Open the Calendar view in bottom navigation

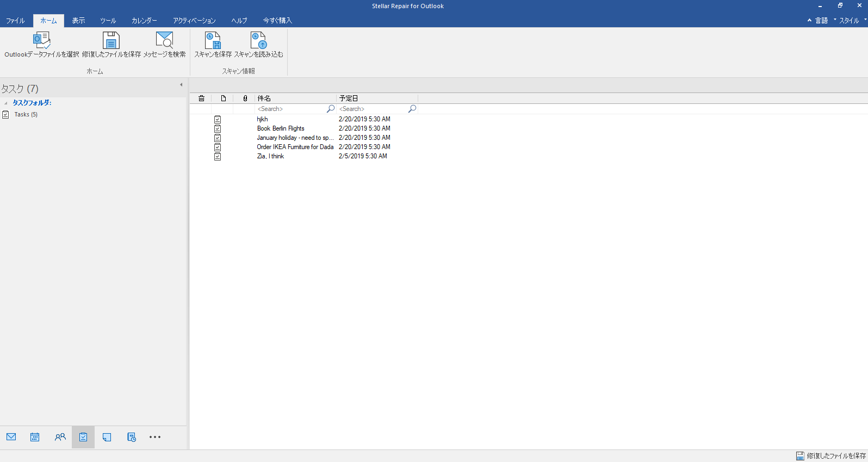coord(35,437)
